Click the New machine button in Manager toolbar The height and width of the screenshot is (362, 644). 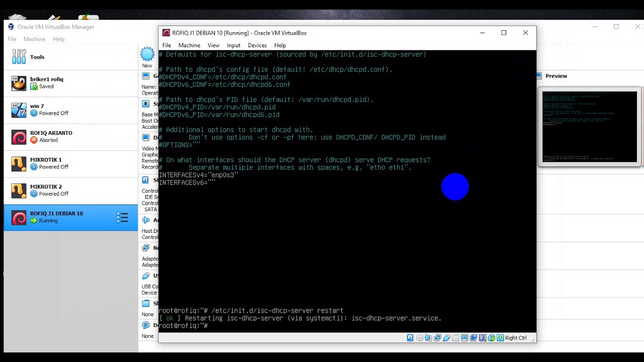tap(147, 57)
